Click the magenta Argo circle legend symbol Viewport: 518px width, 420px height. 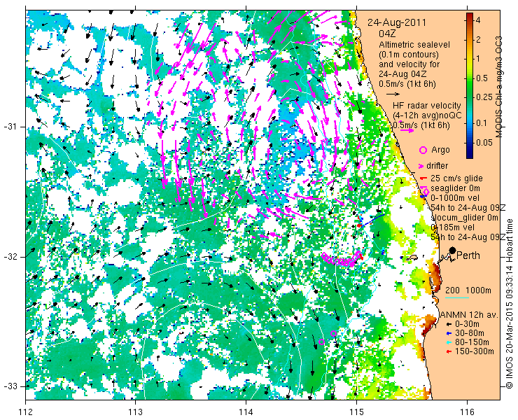tap(423, 150)
